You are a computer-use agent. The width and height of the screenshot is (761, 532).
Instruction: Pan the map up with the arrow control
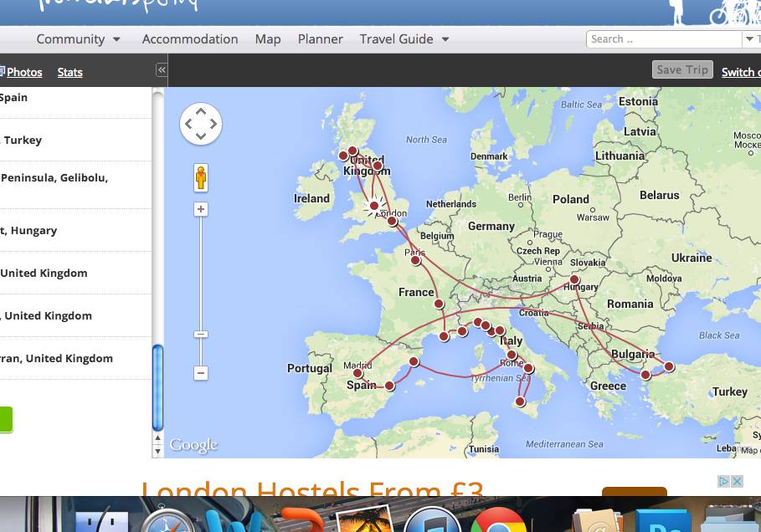(201, 111)
